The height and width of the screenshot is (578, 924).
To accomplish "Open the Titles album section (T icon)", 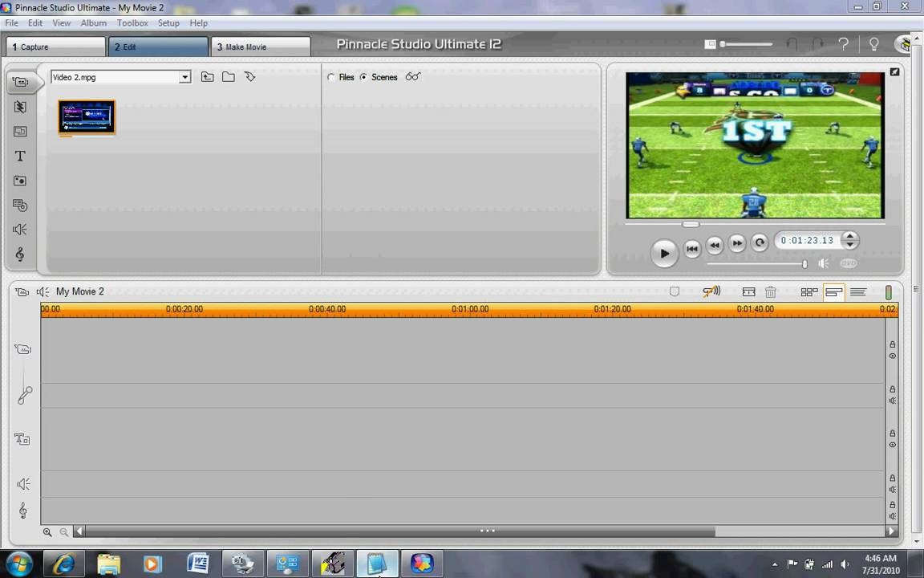I will tap(20, 157).
